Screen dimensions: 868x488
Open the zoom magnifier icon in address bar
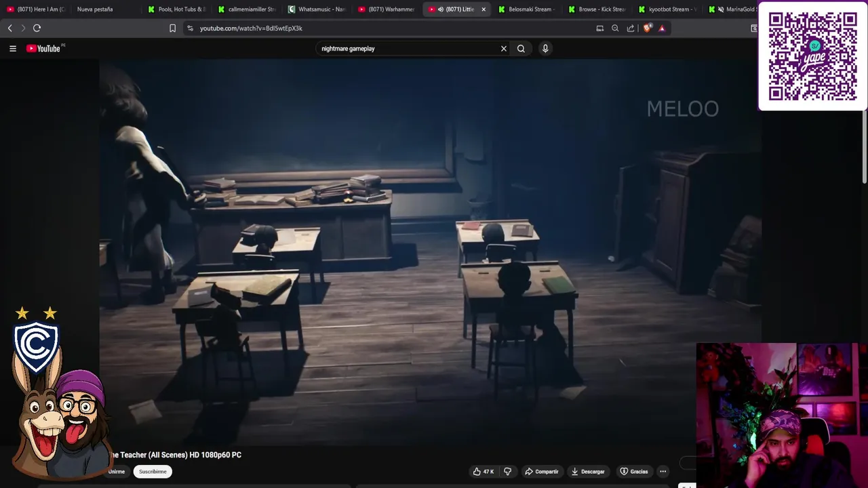615,28
